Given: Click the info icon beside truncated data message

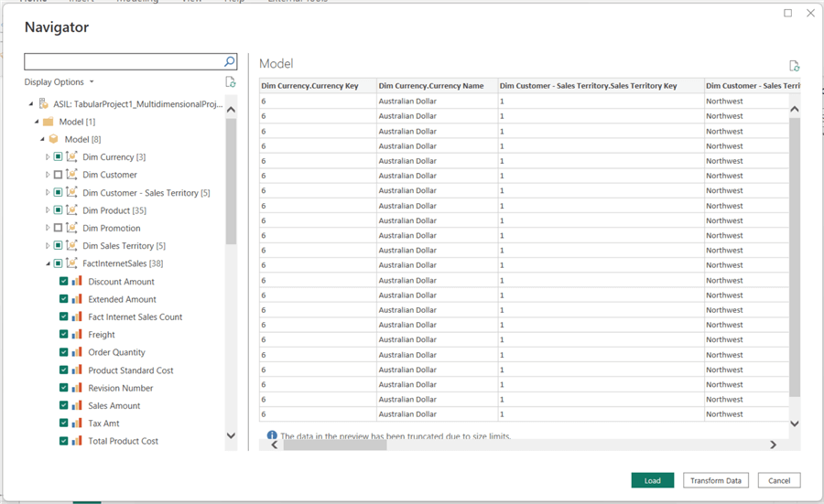Looking at the screenshot, I should (x=272, y=436).
